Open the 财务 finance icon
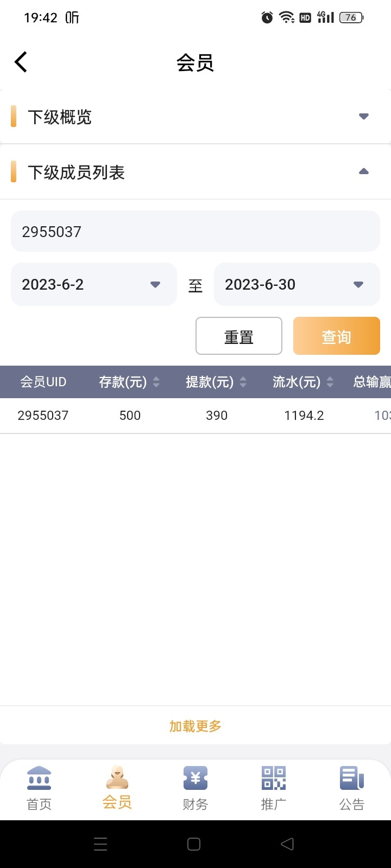This screenshot has width=391, height=868. pyautogui.click(x=195, y=778)
